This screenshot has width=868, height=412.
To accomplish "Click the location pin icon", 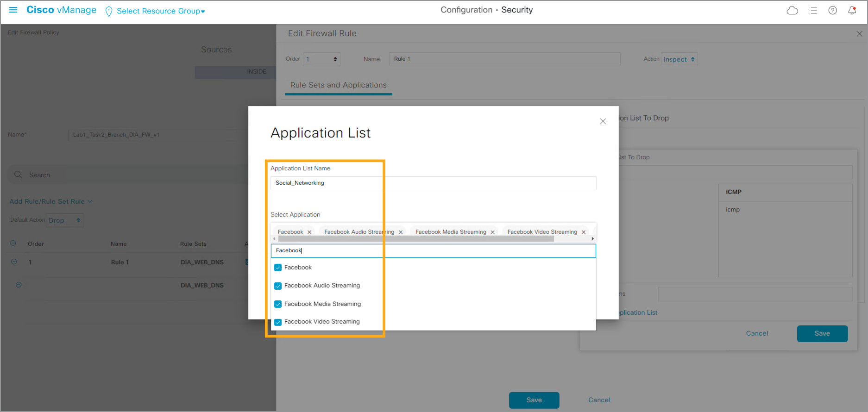I will 109,11.
